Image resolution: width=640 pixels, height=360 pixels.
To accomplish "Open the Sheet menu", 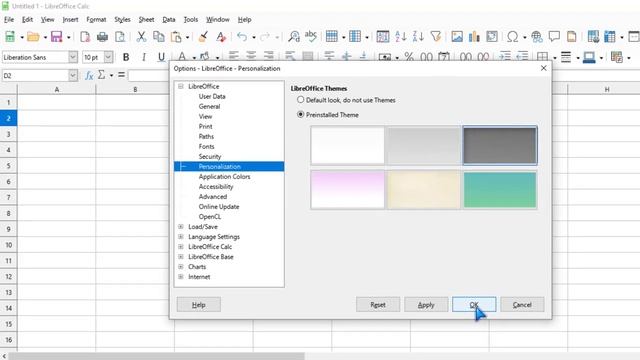I will coord(147,20).
